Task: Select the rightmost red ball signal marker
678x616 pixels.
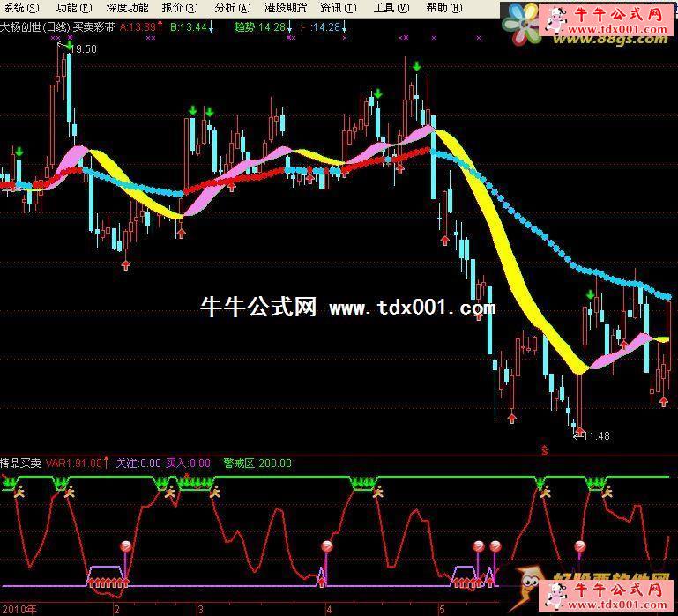Action: coord(580,546)
